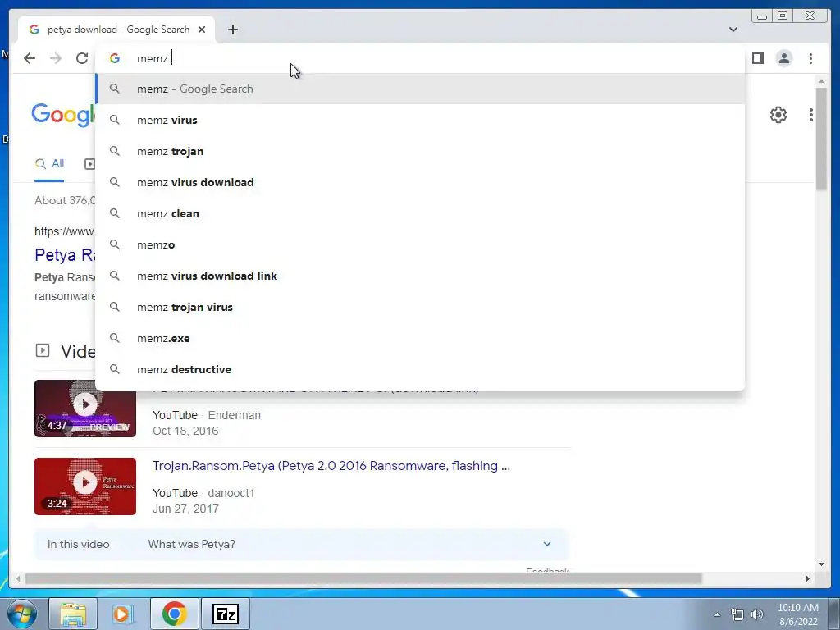Open the Chrome profile avatar

click(x=783, y=58)
